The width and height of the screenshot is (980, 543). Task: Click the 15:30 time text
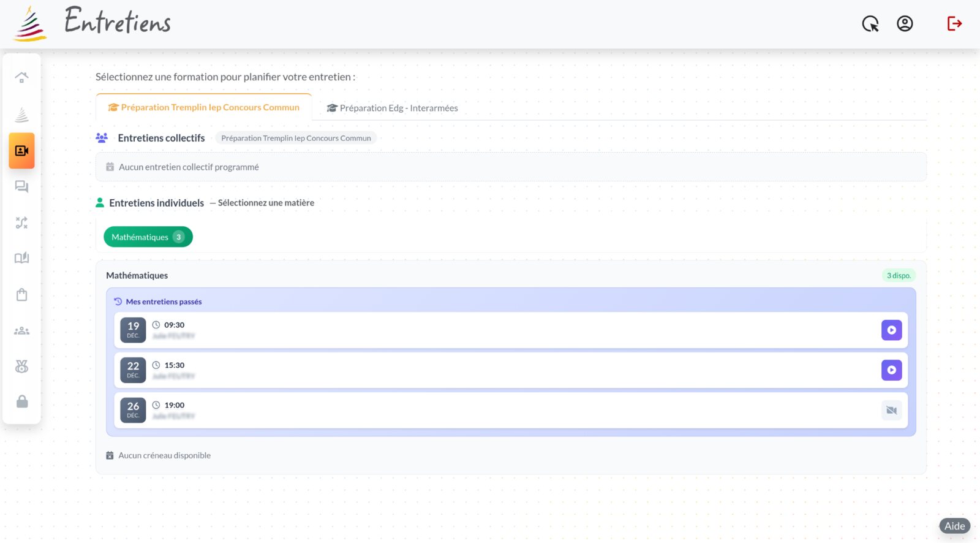tap(175, 365)
